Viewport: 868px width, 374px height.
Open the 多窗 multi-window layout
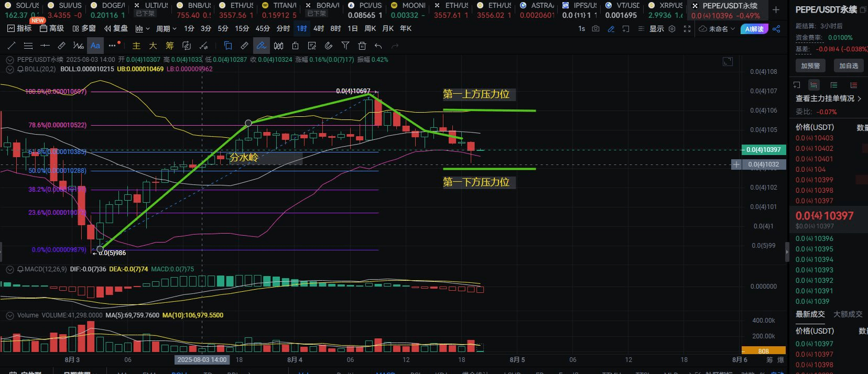[x=84, y=29]
